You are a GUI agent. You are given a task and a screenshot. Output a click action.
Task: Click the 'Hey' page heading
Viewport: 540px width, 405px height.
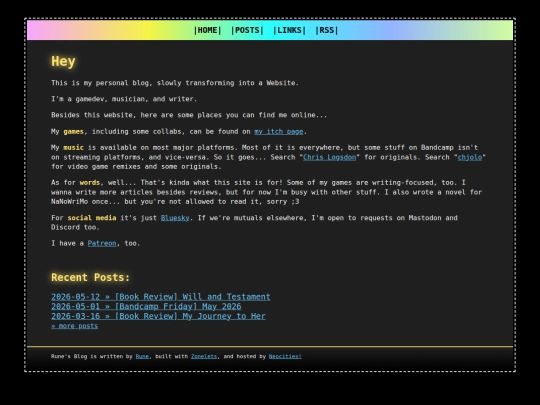coord(63,62)
